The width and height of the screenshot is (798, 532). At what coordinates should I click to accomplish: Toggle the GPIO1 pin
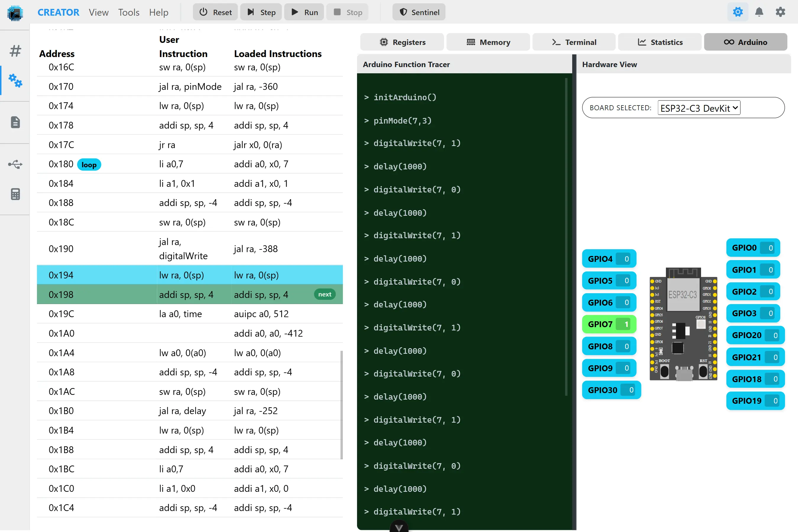click(753, 270)
